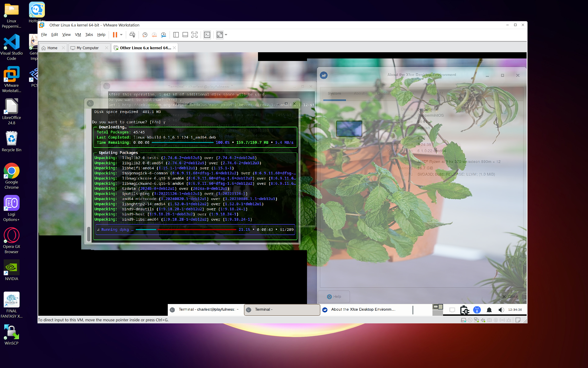Expand the power options dropdown arrow
This screenshot has width=588, height=368.
tap(121, 35)
